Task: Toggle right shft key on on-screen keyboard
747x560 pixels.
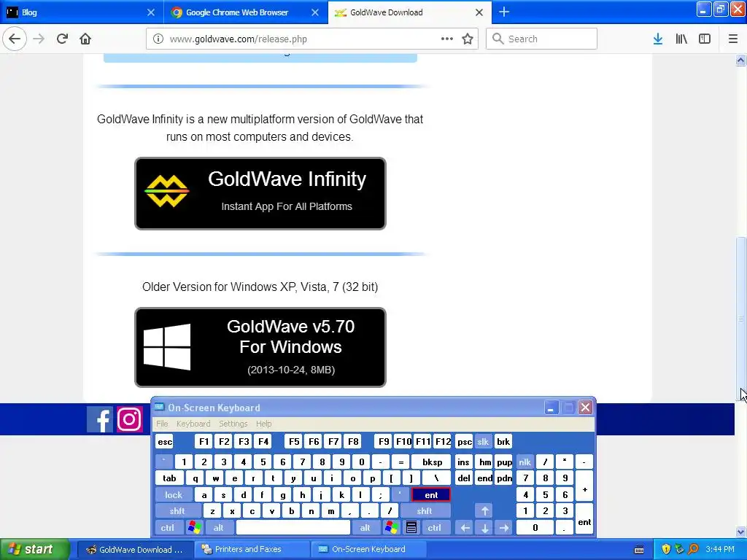Action: pos(424,511)
